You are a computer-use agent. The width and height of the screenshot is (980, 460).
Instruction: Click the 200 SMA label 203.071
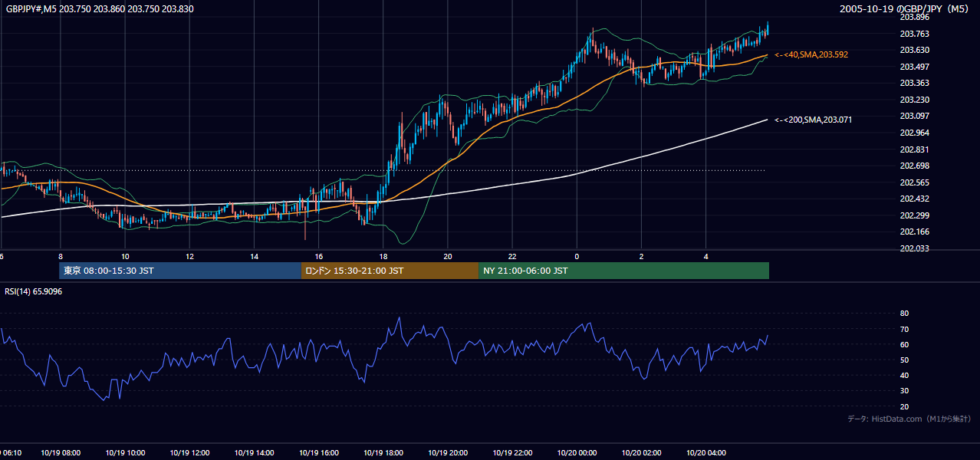click(814, 120)
